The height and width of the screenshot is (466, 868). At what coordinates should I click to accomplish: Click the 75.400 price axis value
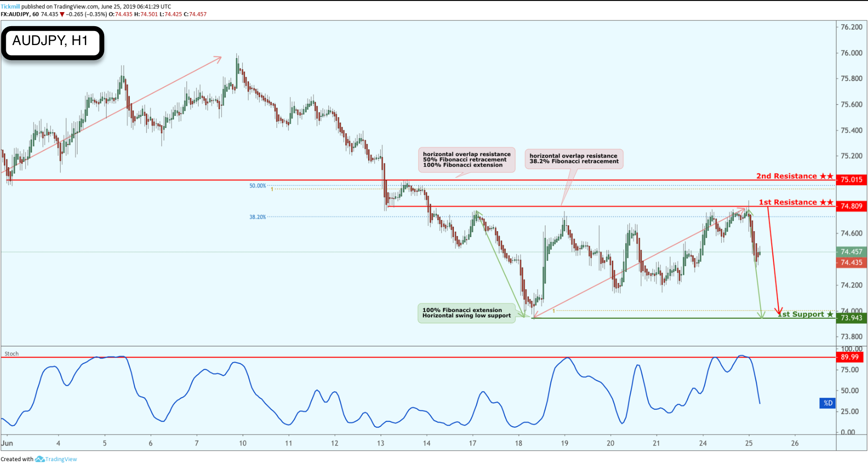852,130
